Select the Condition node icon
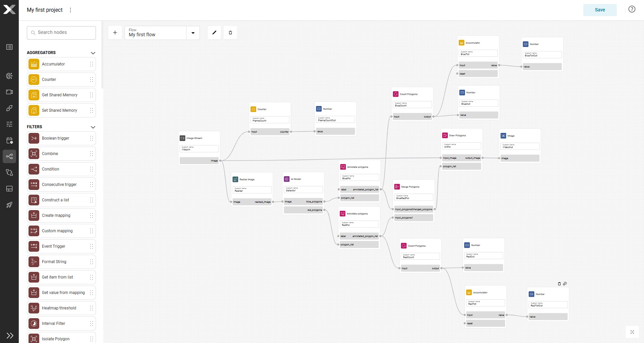644x343 pixels. pos(34,169)
